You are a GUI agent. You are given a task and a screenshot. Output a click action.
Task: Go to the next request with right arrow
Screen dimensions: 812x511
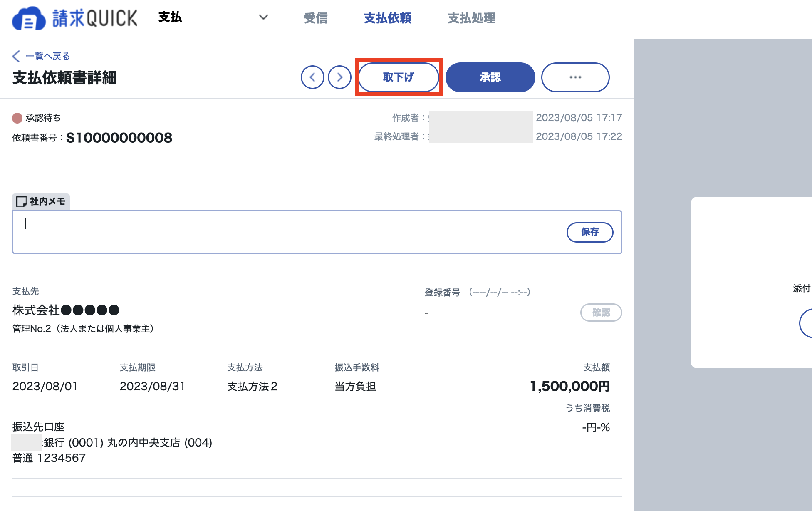pyautogui.click(x=339, y=77)
